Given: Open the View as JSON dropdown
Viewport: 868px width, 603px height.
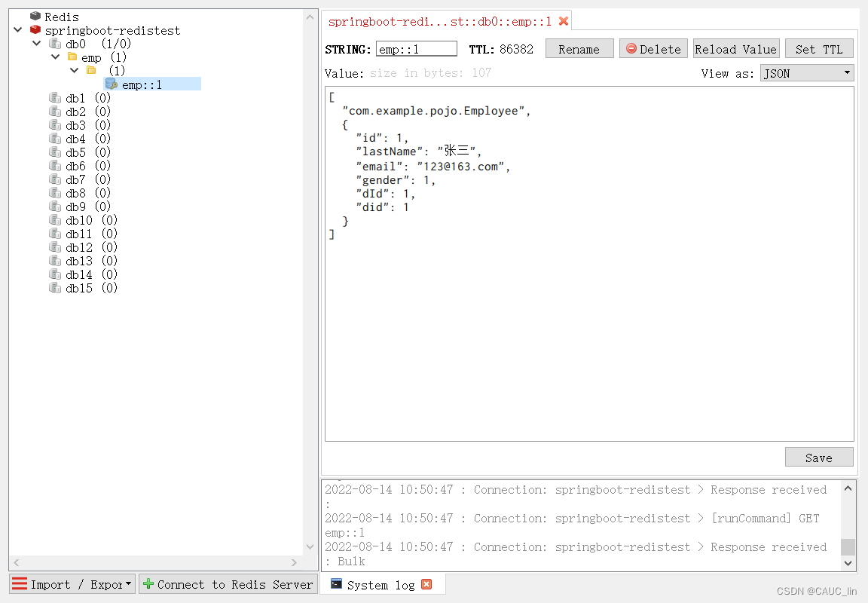Looking at the screenshot, I should [807, 73].
